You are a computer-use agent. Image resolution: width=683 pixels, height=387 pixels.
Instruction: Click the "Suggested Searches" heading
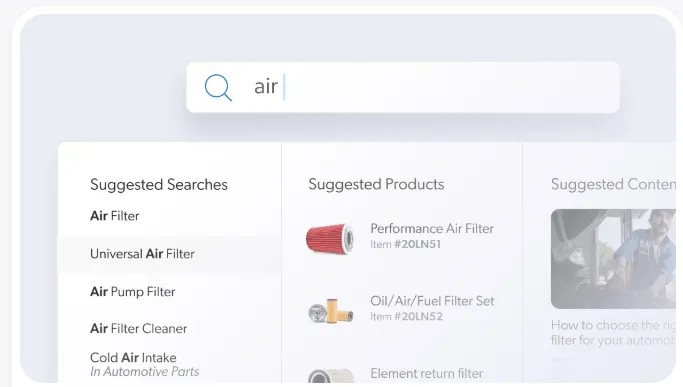[159, 185]
